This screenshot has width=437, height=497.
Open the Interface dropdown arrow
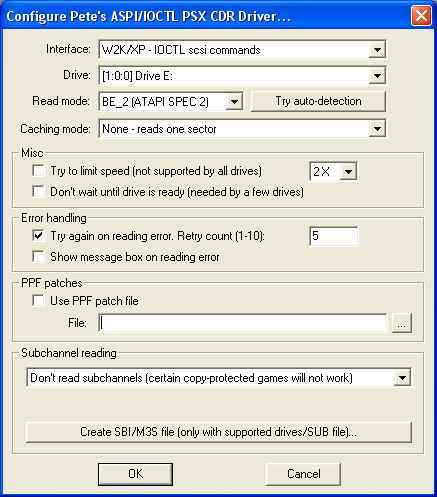[377, 50]
